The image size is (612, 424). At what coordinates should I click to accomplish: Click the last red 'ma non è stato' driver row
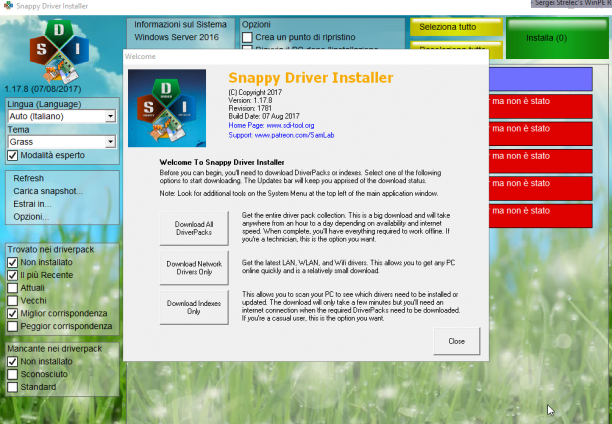click(541, 216)
